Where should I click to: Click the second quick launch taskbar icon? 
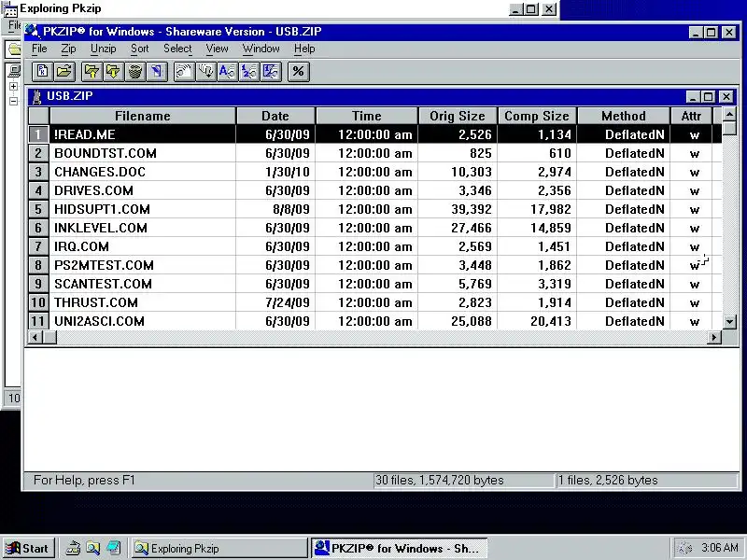click(x=92, y=548)
